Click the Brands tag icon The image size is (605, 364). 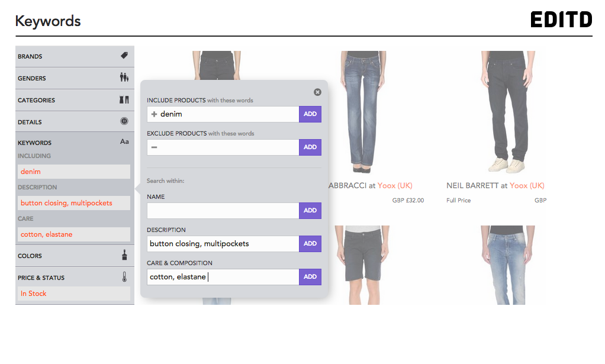coord(124,56)
